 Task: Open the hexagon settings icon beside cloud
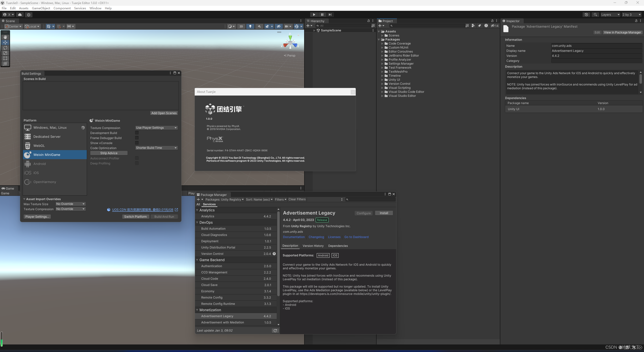click(29, 15)
